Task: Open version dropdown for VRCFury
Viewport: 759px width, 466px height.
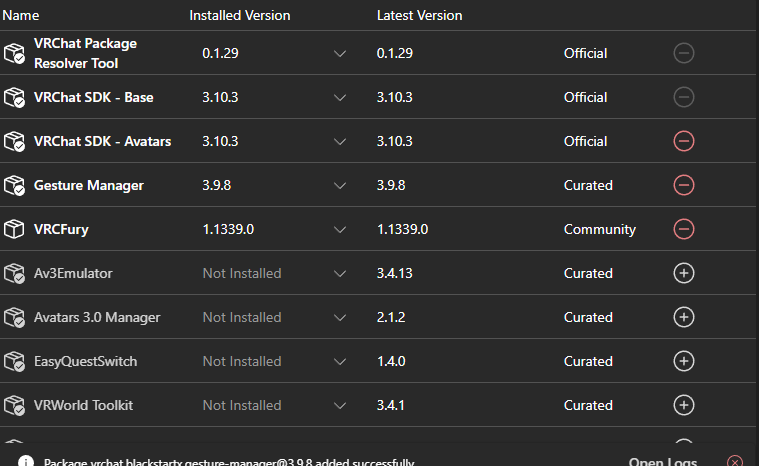Action: (340, 230)
